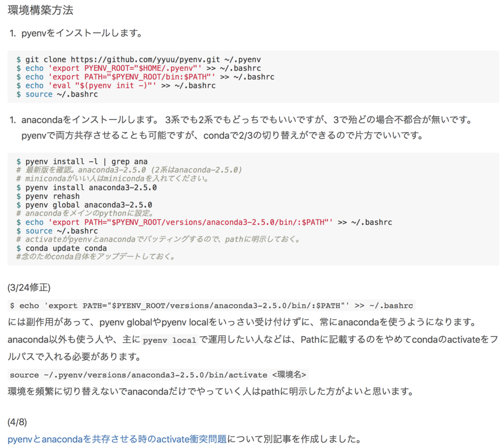This screenshot has width=504, height=448.
Task: Click the line pyenvで両方共存させることも可能ですが
Action: click(x=223, y=135)
